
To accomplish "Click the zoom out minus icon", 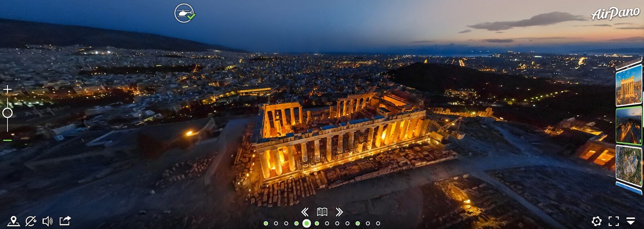I will [7, 140].
